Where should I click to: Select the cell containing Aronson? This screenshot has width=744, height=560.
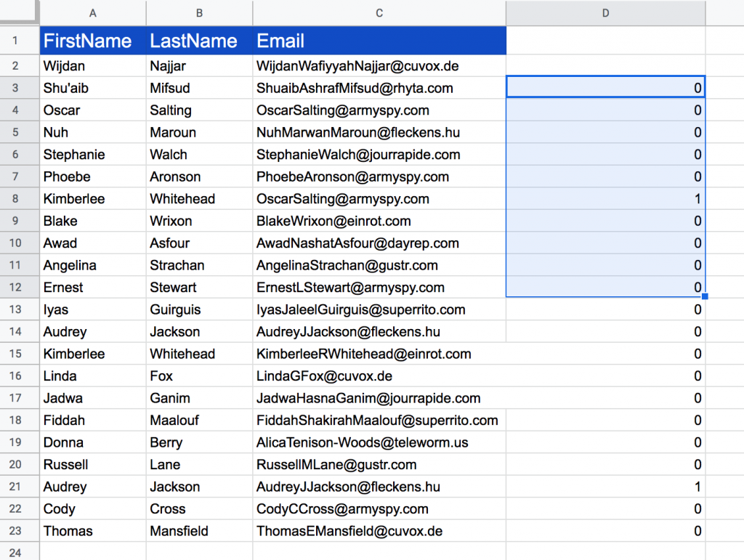click(x=199, y=176)
